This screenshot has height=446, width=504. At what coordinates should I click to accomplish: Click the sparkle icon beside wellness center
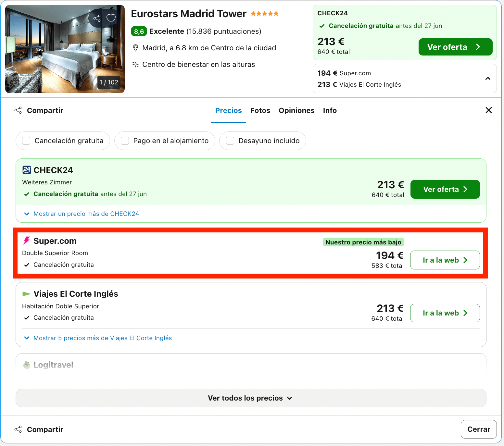click(135, 64)
